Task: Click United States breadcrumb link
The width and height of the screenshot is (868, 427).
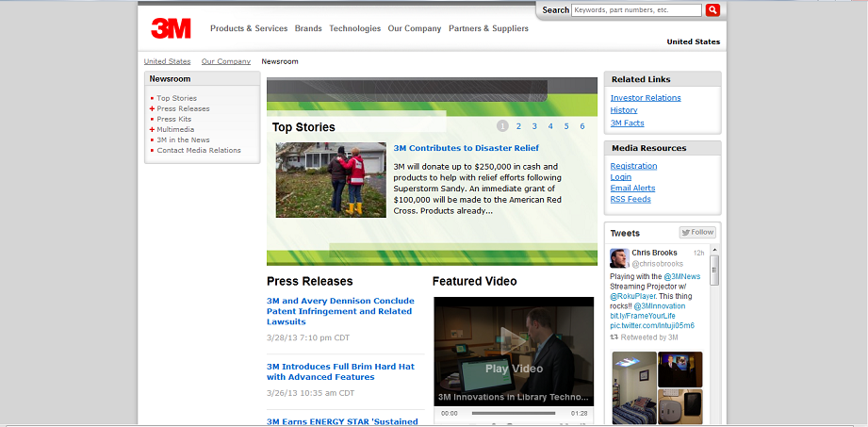Action: click(167, 61)
